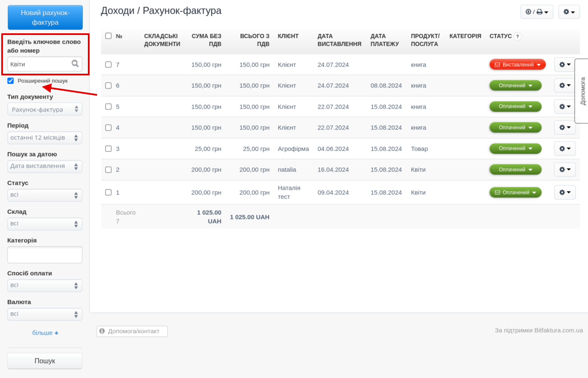Open the Тип документу dropdown
The width and height of the screenshot is (588, 378).
[45, 109]
